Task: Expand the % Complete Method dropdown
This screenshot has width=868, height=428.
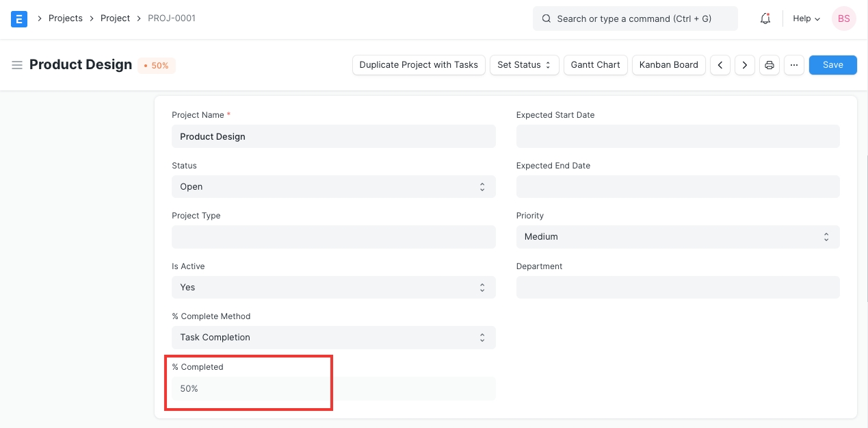Action: tap(333, 338)
